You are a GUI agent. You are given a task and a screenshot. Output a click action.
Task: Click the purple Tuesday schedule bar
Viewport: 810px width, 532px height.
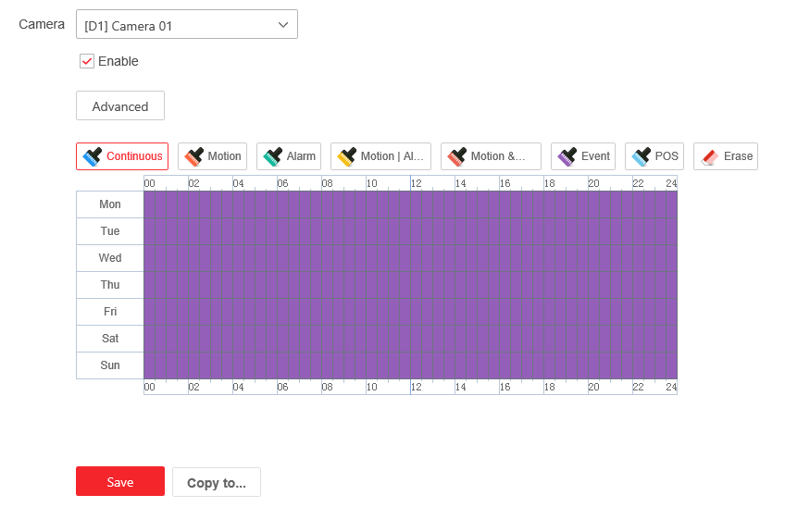click(x=410, y=231)
